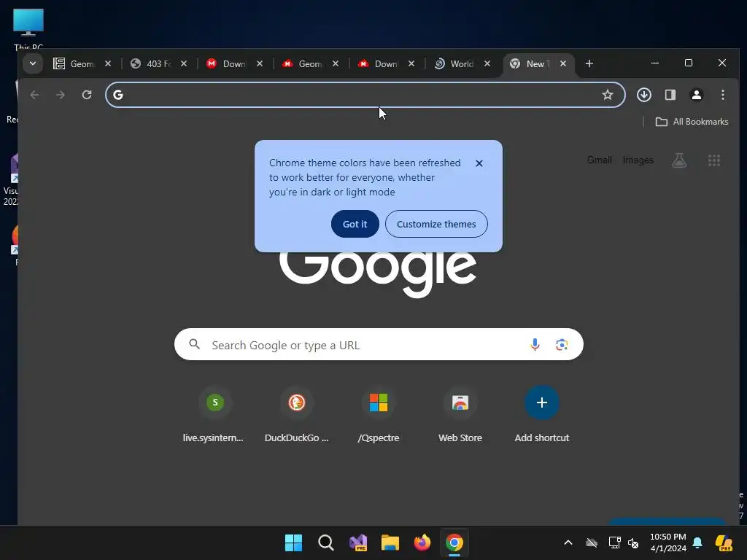This screenshot has height=560, width=747.
Task: Open the notification bell icon
Action: click(697, 542)
